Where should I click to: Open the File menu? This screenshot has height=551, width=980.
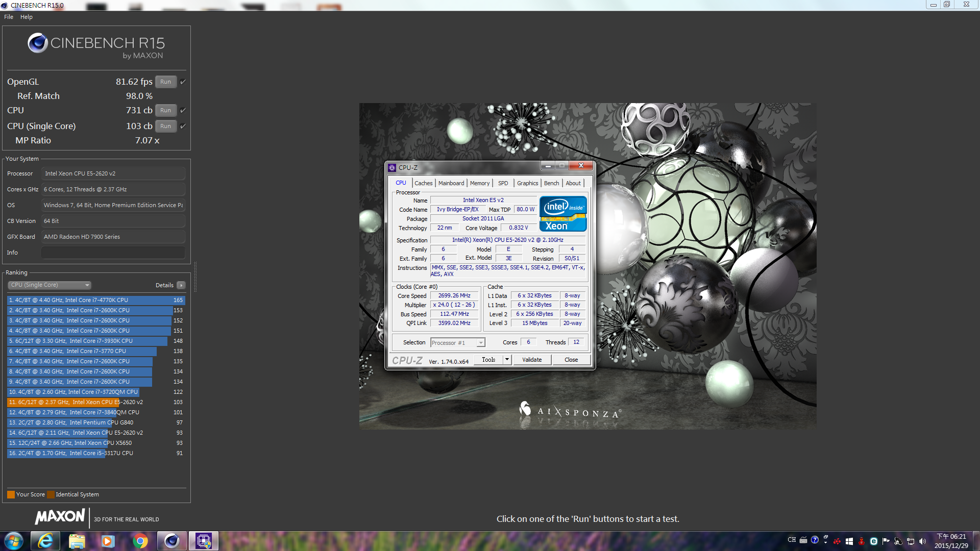[x=9, y=17]
